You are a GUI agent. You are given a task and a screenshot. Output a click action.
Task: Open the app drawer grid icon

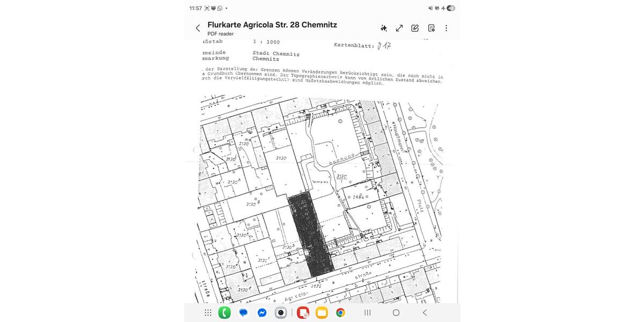208,312
